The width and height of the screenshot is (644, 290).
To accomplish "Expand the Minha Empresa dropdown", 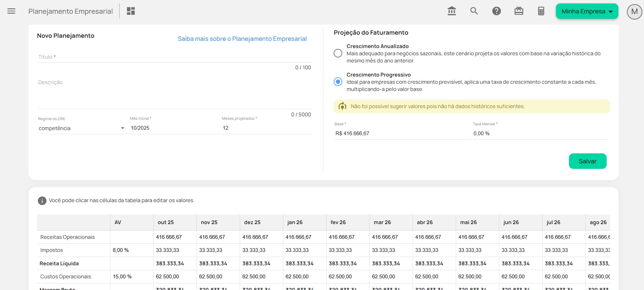I will pyautogui.click(x=587, y=11).
